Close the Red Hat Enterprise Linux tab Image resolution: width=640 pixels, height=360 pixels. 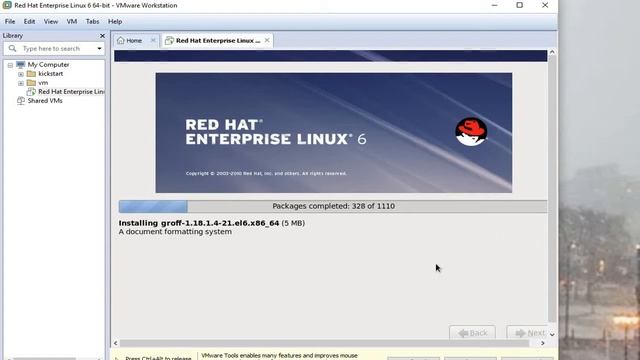coord(267,40)
